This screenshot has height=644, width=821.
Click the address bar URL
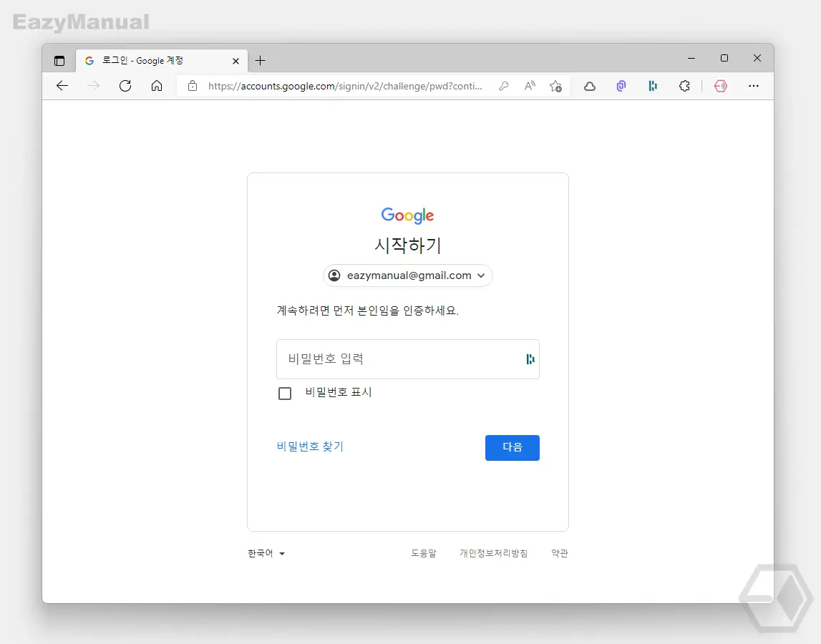pos(345,86)
